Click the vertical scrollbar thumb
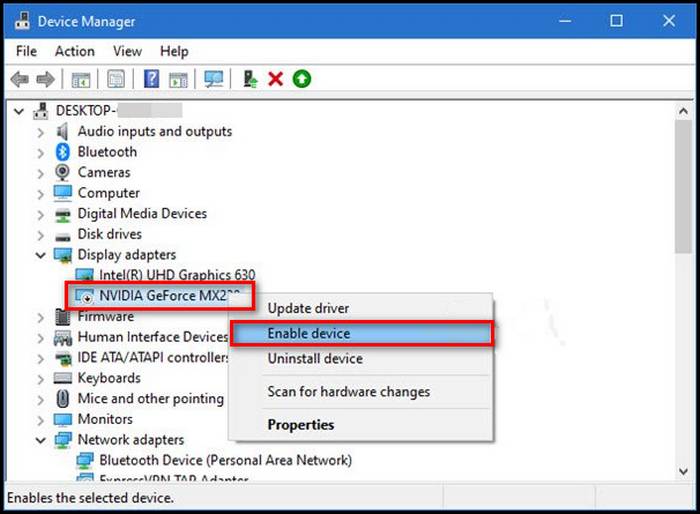The height and width of the screenshot is (514, 700). coord(683,187)
